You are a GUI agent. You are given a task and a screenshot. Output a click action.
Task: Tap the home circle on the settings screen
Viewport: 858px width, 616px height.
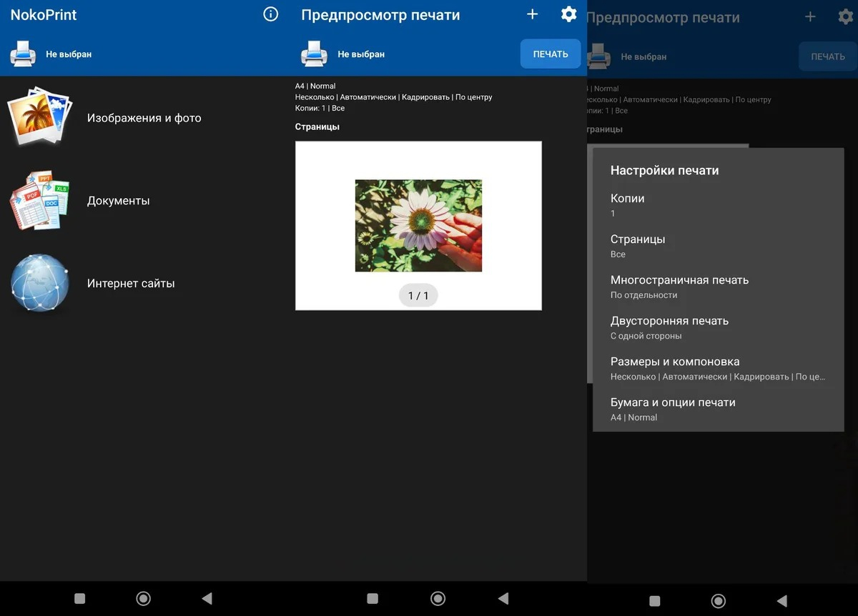click(719, 601)
